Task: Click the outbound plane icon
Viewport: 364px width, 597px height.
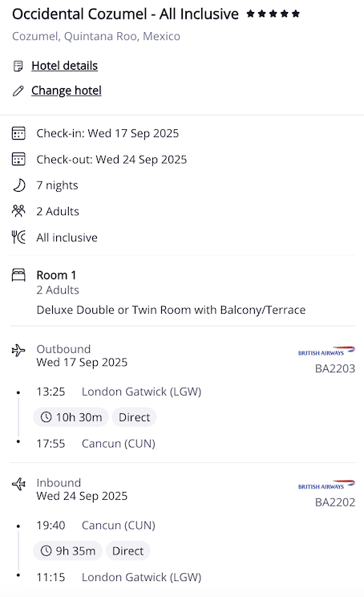Action: (x=18, y=351)
